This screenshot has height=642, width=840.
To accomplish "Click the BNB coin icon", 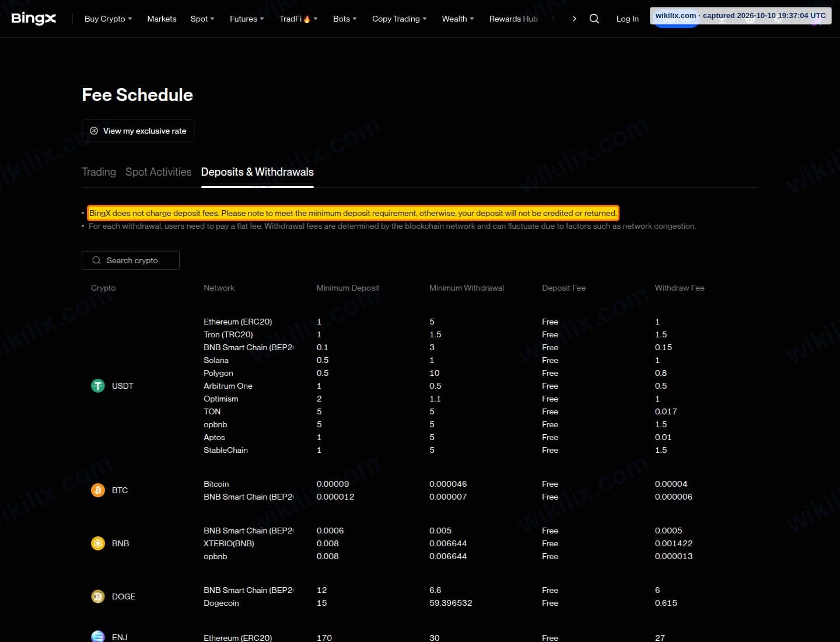I will (x=98, y=543).
